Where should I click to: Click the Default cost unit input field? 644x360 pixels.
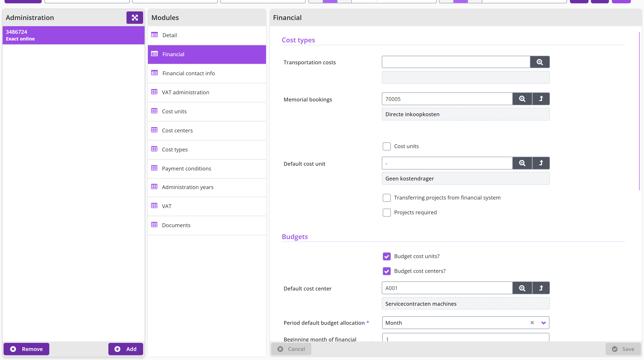pyautogui.click(x=447, y=163)
